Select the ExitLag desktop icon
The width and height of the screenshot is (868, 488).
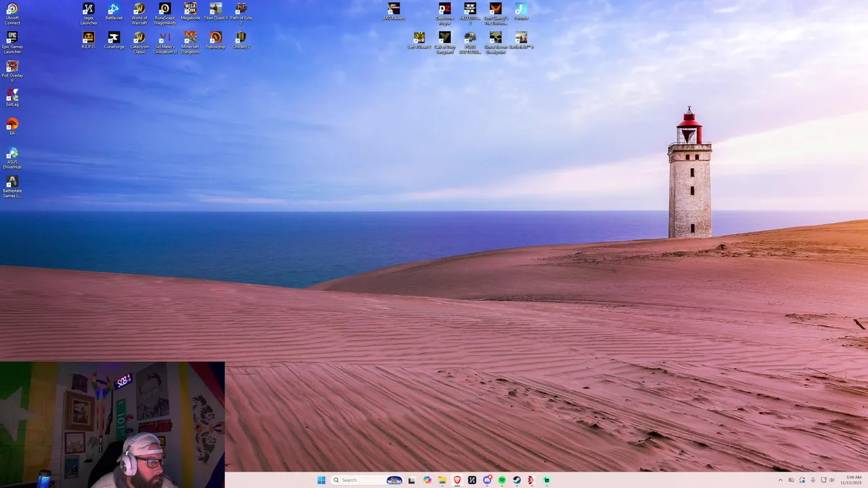[x=12, y=98]
